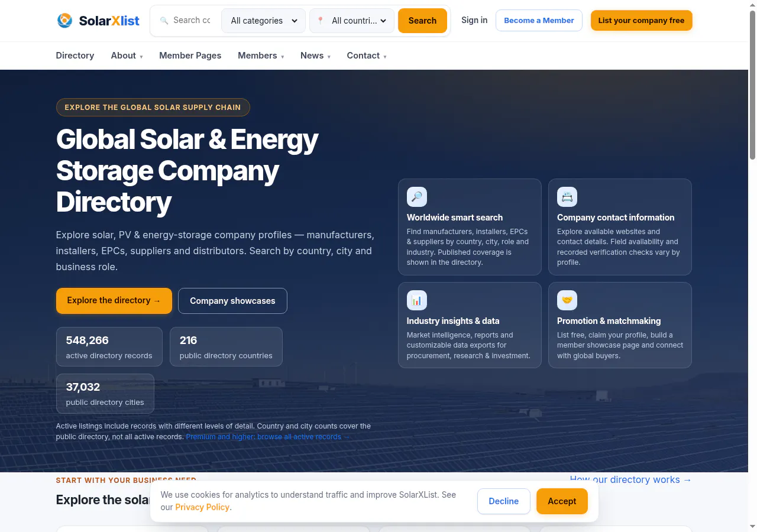The image size is (757, 532).
Task: Click the 548,266 active directory records stat
Action: click(109, 347)
